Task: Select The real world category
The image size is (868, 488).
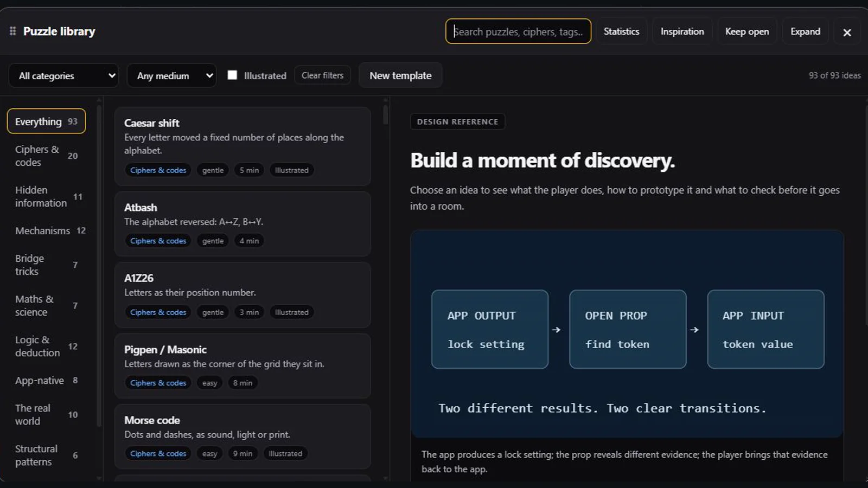Action: pos(46,414)
